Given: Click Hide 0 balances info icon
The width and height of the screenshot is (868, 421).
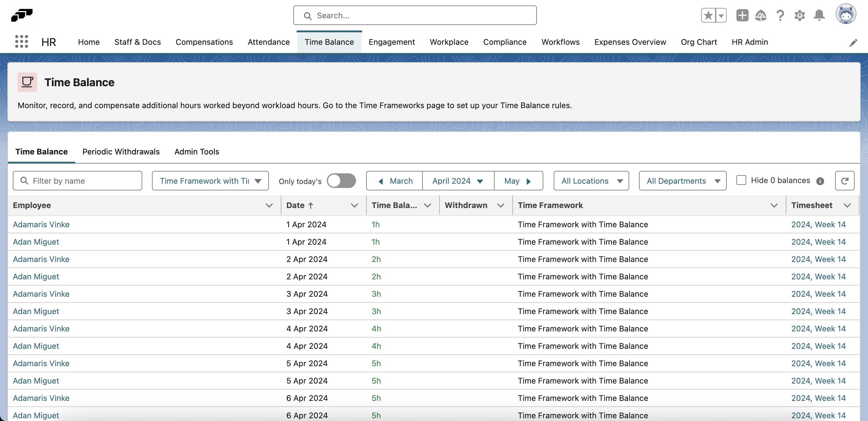Looking at the screenshot, I should tap(820, 181).
